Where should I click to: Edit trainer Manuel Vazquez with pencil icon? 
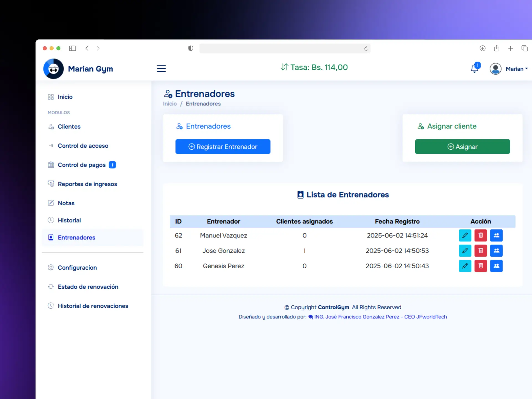465,236
